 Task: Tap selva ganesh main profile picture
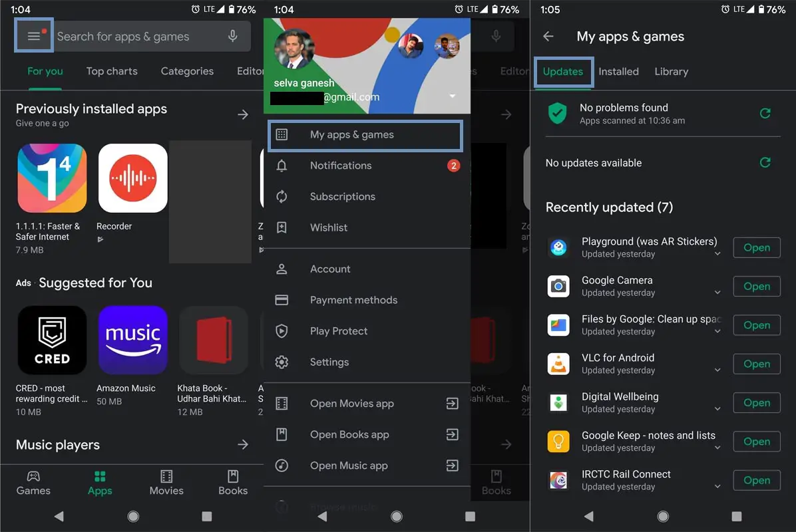click(x=294, y=49)
